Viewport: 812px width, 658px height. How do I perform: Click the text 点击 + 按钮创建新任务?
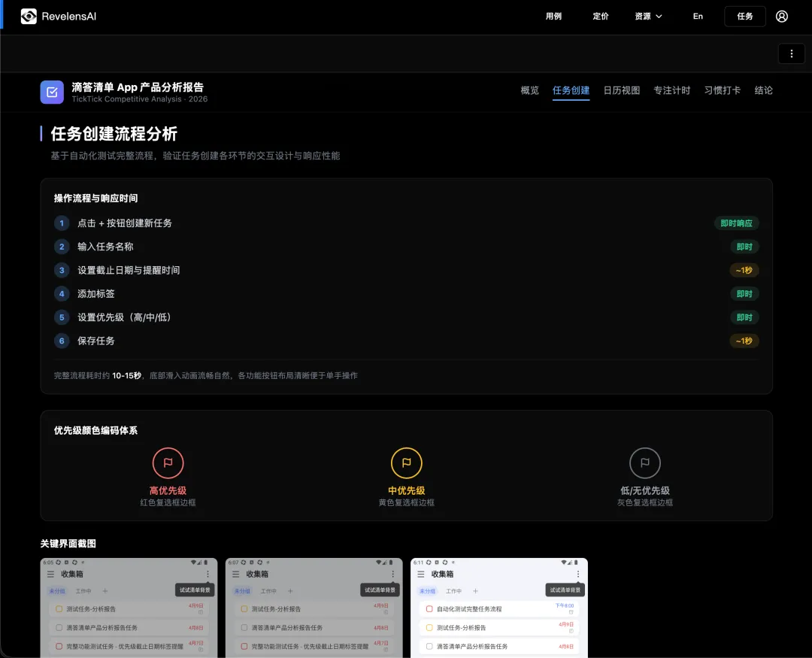pos(125,223)
